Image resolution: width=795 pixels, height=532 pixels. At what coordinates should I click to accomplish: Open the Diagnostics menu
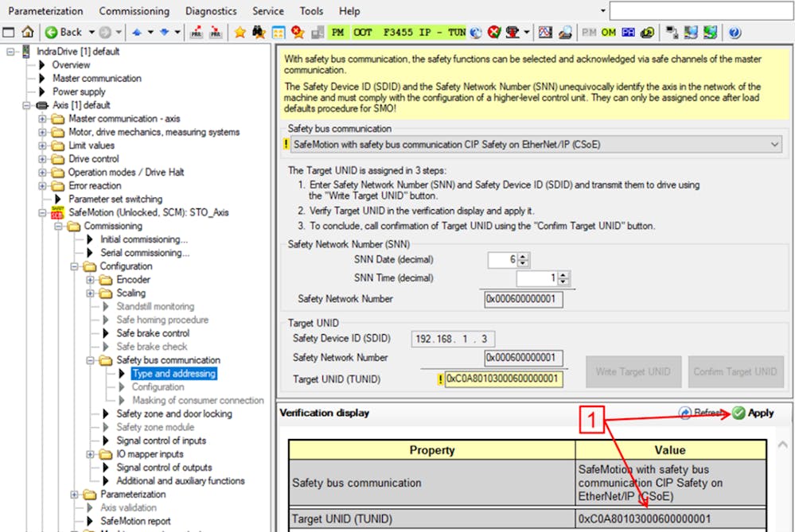(211, 10)
